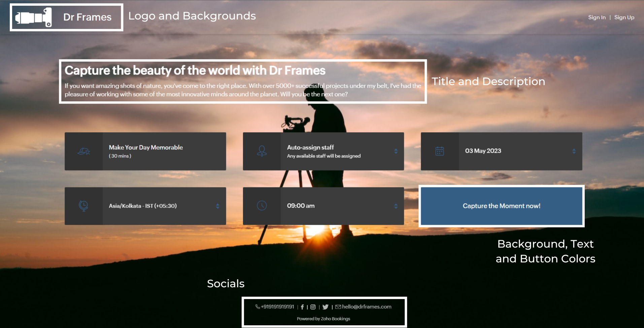Click the Capture the Moment now! button
644x328 pixels.
pos(502,206)
